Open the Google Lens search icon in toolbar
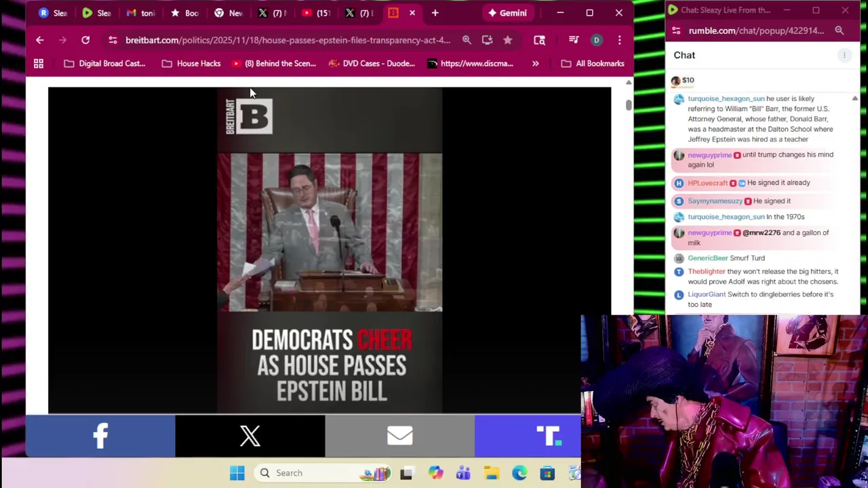The image size is (868, 488). click(539, 40)
